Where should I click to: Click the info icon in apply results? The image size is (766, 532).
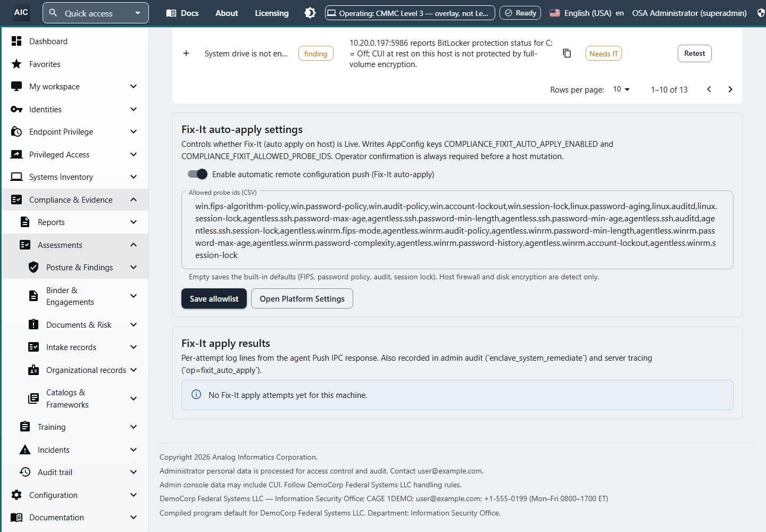pos(196,394)
